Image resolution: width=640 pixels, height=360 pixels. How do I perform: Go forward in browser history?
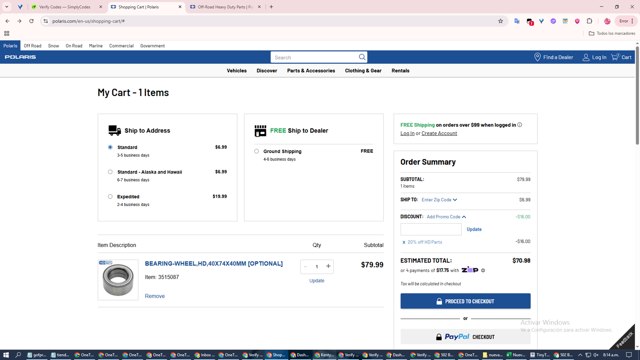click(19, 21)
